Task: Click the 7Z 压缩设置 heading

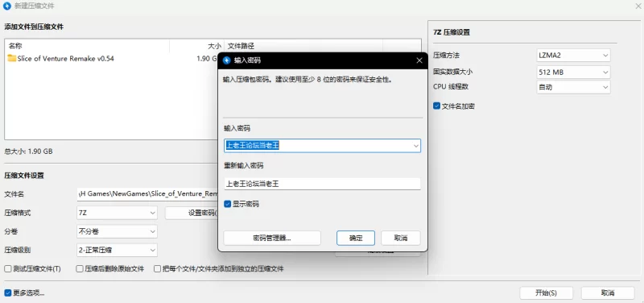Action: pyautogui.click(x=452, y=32)
